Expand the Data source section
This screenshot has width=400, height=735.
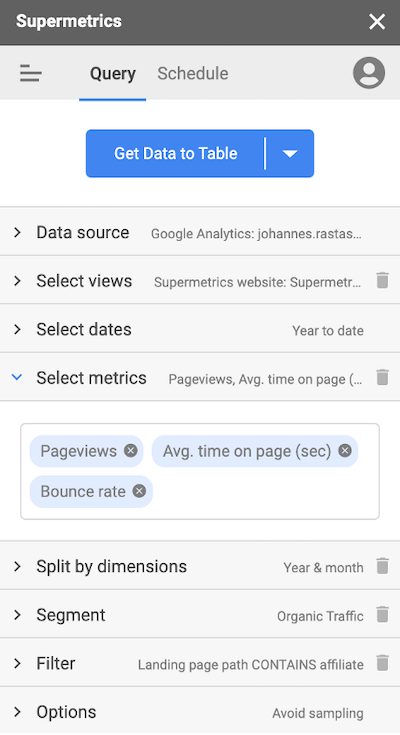coord(200,232)
